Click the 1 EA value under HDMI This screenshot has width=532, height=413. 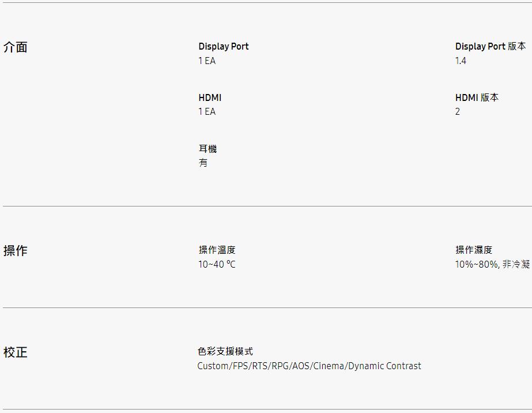pyautogui.click(x=207, y=111)
